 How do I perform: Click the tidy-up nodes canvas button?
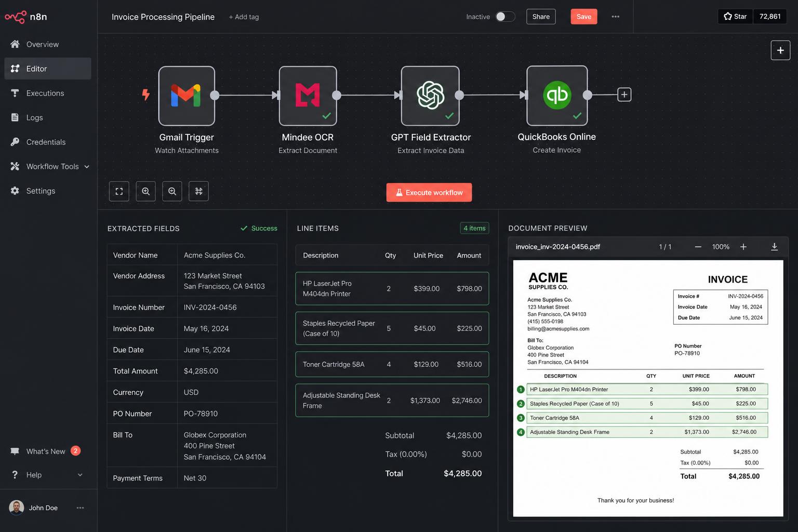(198, 191)
